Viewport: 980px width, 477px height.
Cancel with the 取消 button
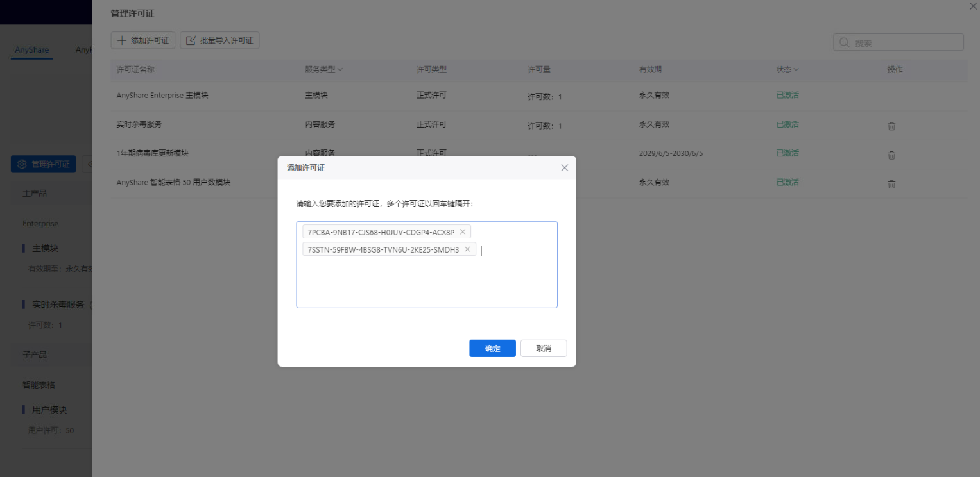click(x=544, y=348)
